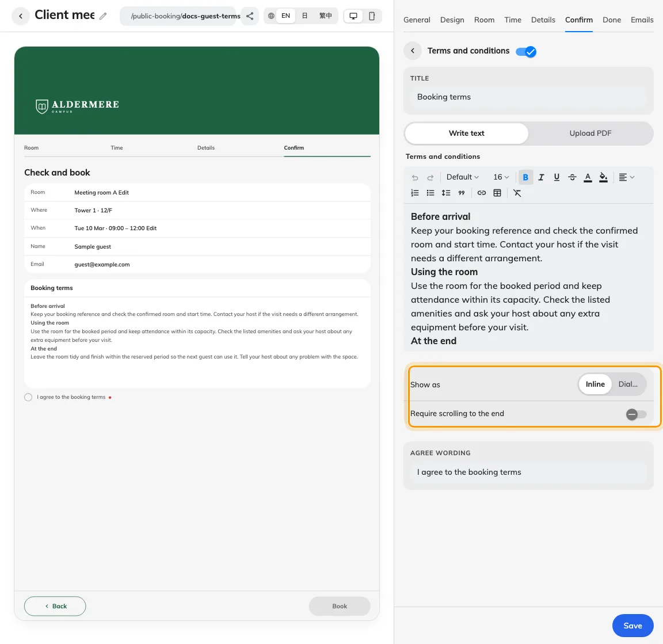
Task: Open the General settings tab
Action: pyautogui.click(x=417, y=20)
